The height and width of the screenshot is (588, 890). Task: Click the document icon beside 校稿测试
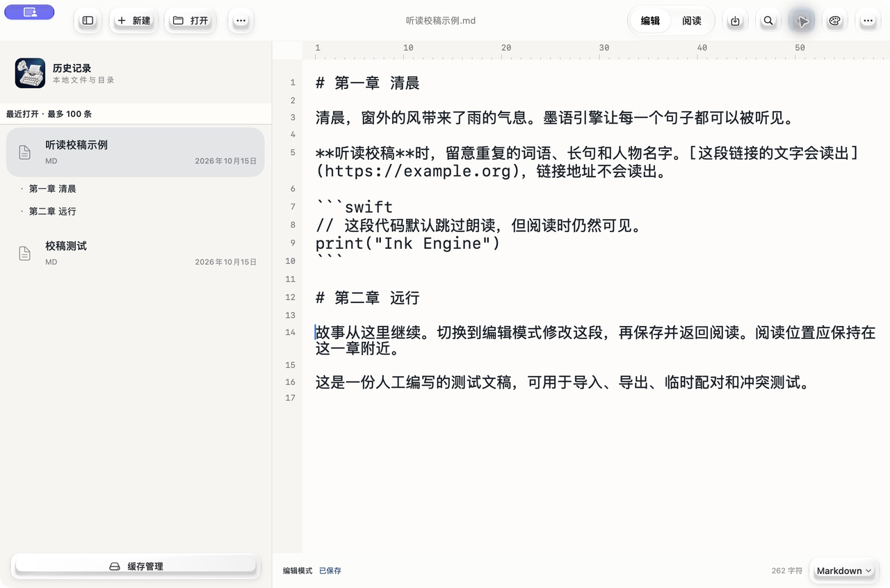point(24,254)
